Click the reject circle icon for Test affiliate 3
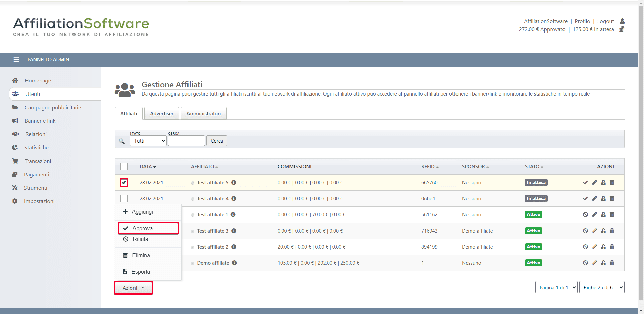The height and width of the screenshot is (314, 644). coord(585,231)
